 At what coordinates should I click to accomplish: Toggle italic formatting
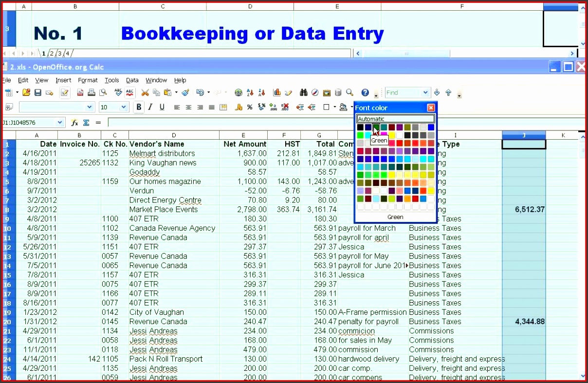tap(150, 107)
